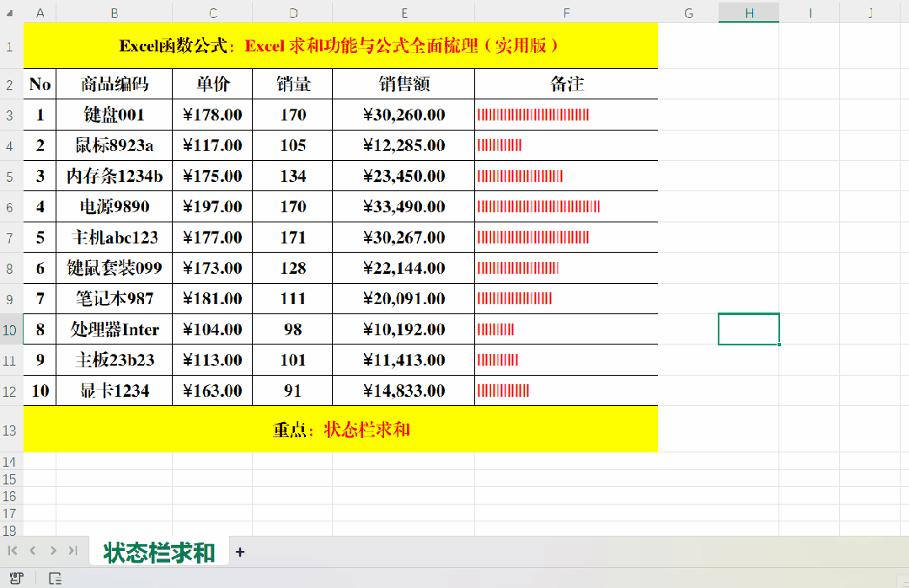
Task: Select column G header
Action: (689, 13)
